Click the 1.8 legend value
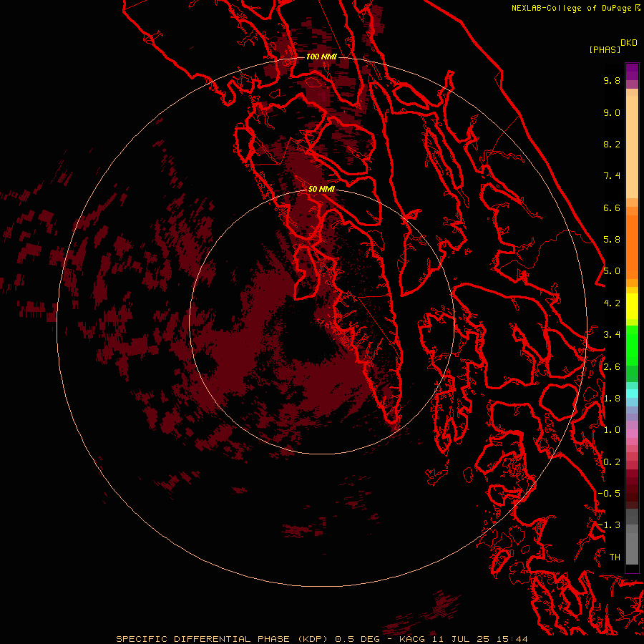The height and width of the screenshot is (644, 644). tap(612, 399)
